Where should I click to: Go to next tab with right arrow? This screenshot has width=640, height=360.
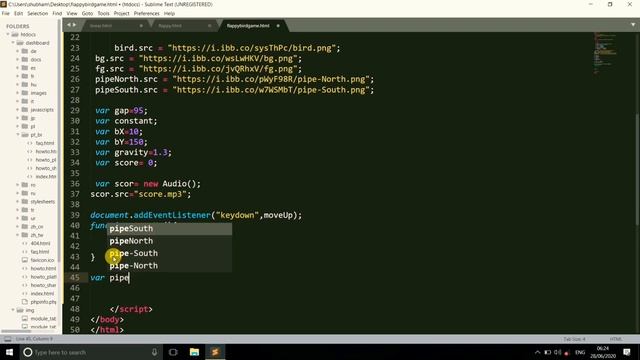pos(74,25)
